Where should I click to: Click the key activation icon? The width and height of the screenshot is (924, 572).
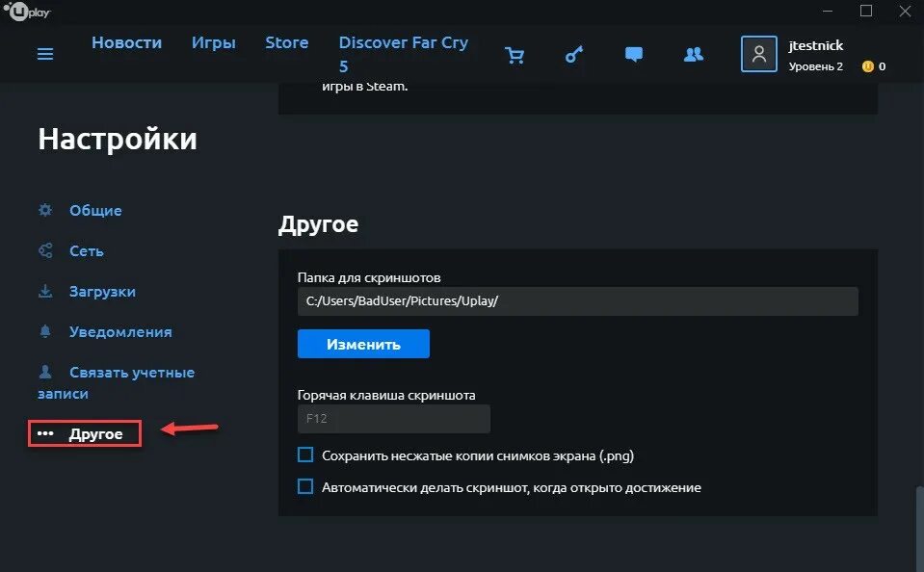574,55
